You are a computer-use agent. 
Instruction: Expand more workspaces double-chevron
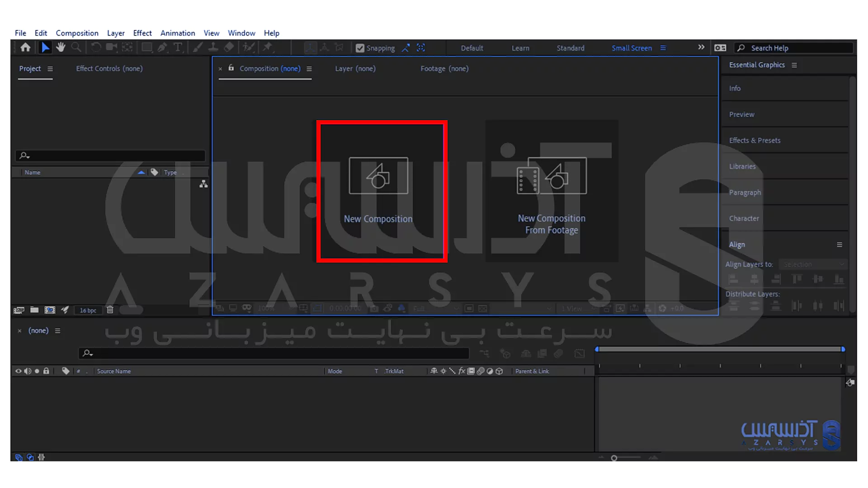(x=701, y=47)
